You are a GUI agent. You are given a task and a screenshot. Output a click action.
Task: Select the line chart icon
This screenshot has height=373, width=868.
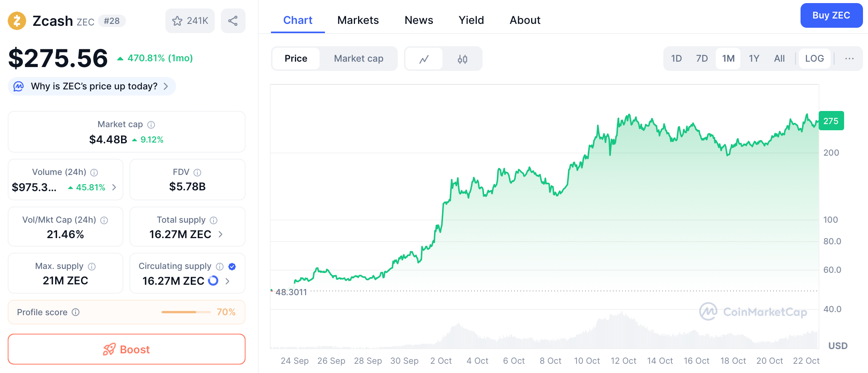424,59
